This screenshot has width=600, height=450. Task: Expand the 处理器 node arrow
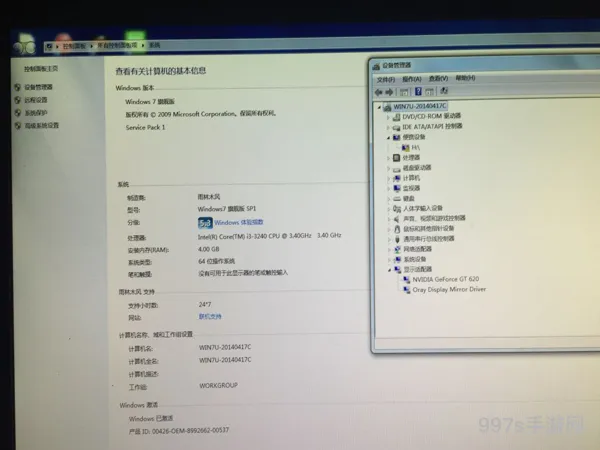[x=388, y=158]
